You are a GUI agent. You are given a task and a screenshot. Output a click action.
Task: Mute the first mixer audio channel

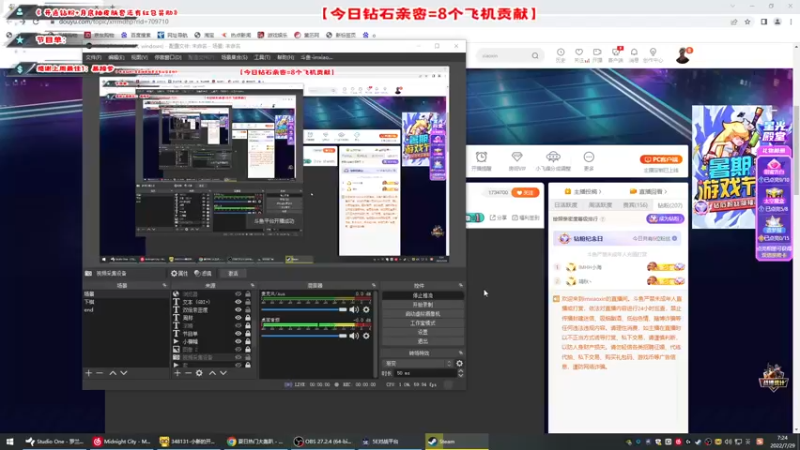(354, 310)
